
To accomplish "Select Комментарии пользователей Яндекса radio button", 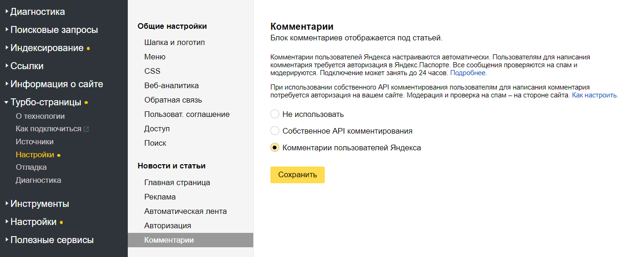I will click(275, 148).
